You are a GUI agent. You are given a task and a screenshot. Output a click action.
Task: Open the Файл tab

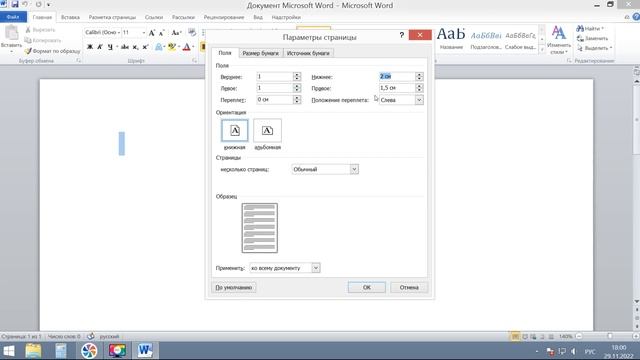(13, 17)
